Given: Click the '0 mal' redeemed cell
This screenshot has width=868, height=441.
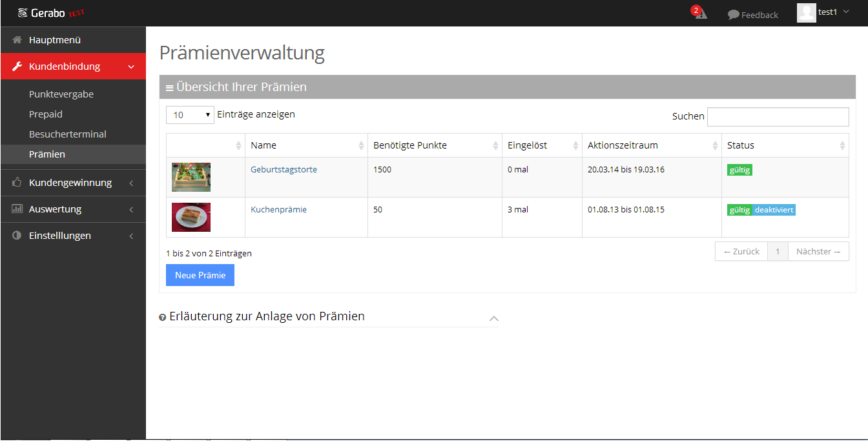Looking at the screenshot, I should click(x=542, y=178).
